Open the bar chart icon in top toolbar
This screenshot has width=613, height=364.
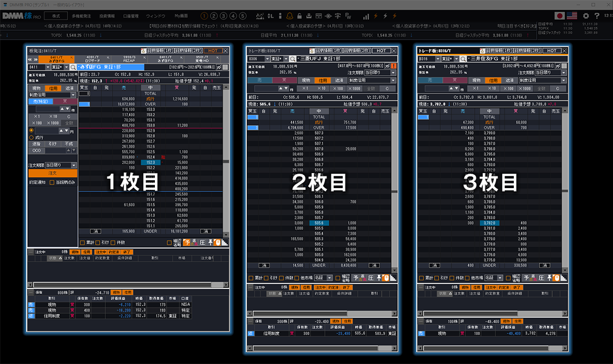[x=366, y=16]
